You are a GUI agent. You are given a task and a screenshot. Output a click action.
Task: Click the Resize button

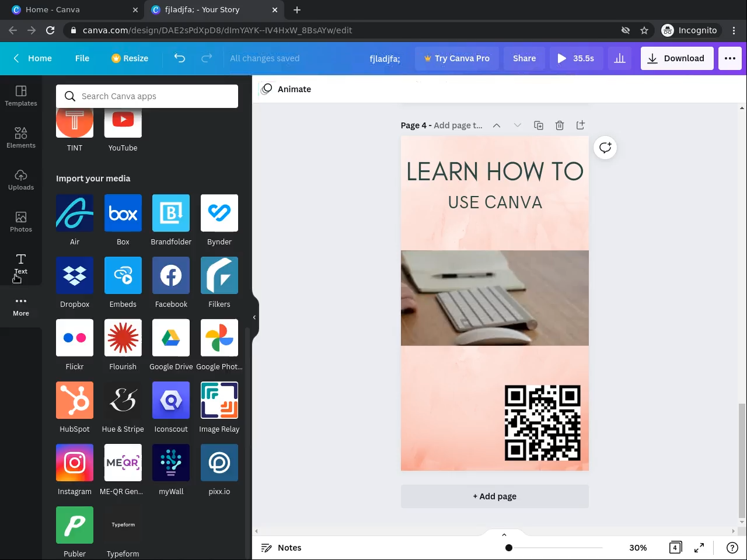pos(130,58)
